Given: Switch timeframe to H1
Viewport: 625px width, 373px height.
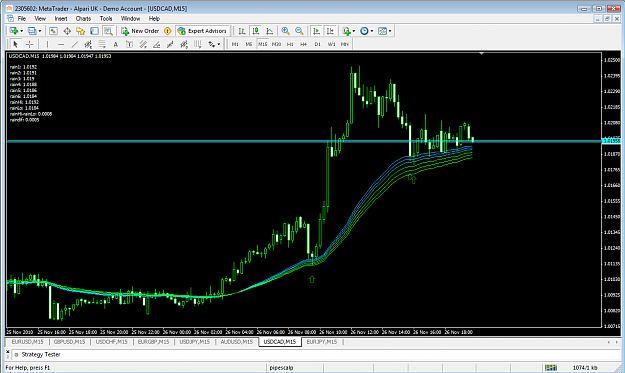Looking at the screenshot, I should click(290, 44).
